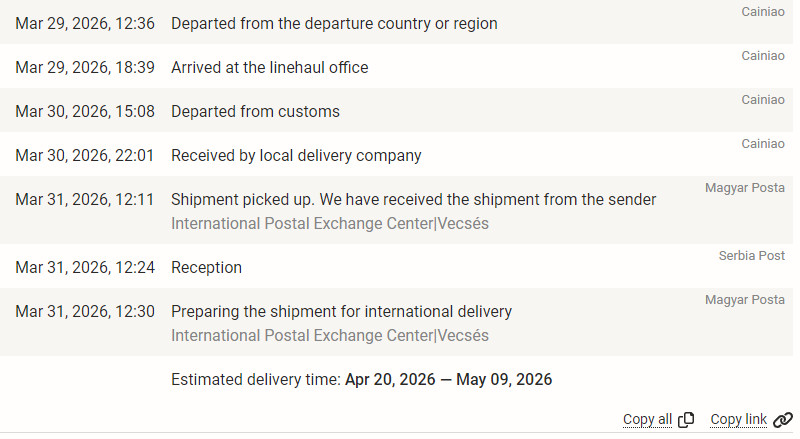Image resolution: width=800 pixels, height=439 pixels.
Task: Click "Received by local delivery company" entry
Action: pyautogui.click(x=296, y=156)
